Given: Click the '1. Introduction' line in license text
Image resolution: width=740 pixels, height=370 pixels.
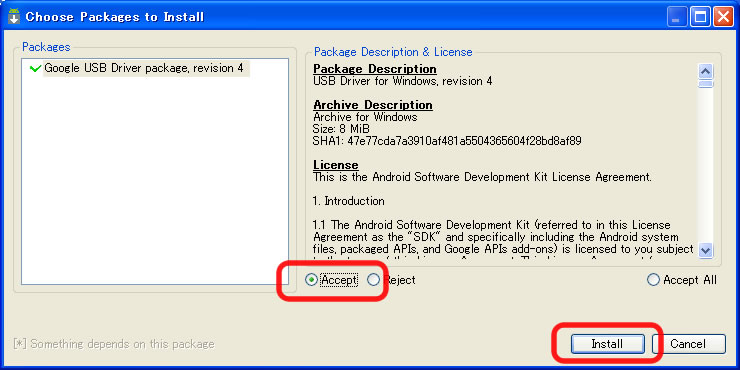Looking at the screenshot, I should click(x=349, y=201).
